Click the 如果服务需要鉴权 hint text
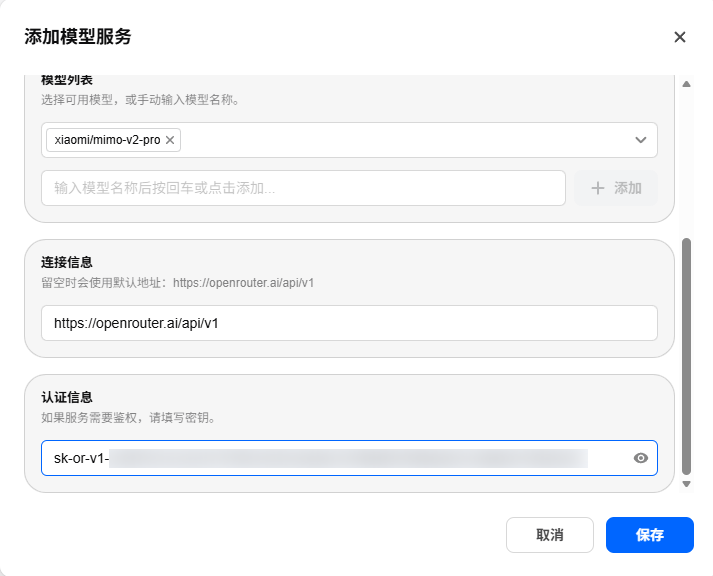Image resolution: width=713 pixels, height=576 pixels. pyautogui.click(x=128, y=418)
